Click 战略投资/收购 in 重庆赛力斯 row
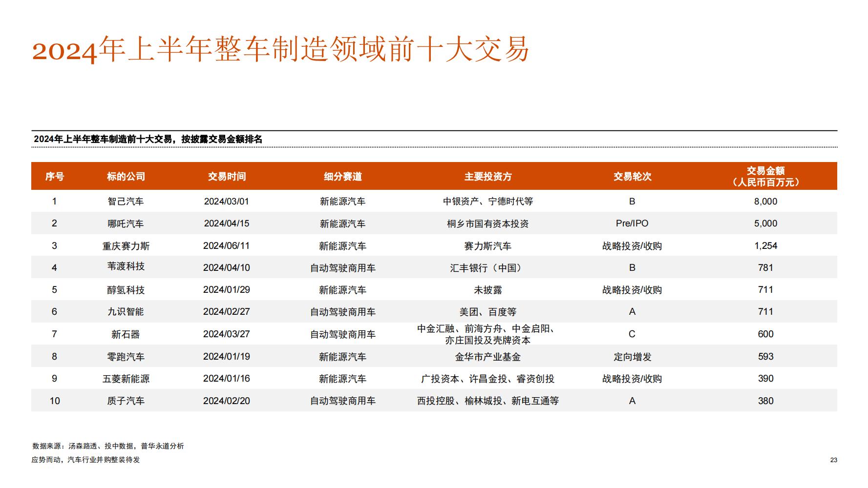Viewport: 868px width, 488px height. (632, 246)
